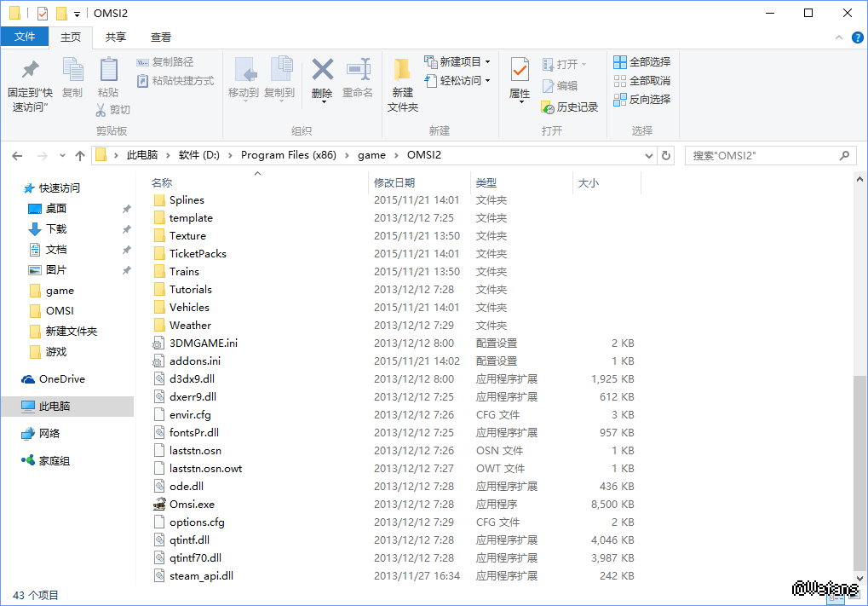This screenshot has width=868, height=606.
Task: Click Program Files (x86) breadcrumb
Action: point(289,155)
